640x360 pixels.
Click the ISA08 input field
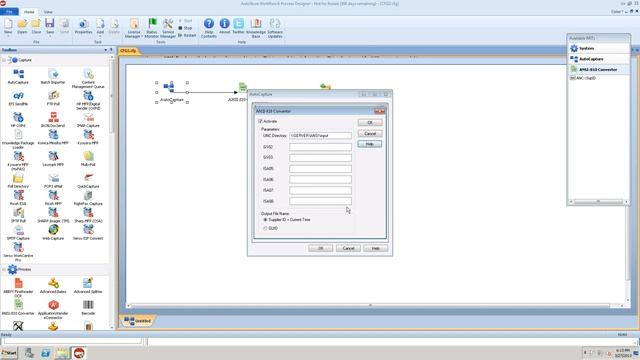(320, 201)
